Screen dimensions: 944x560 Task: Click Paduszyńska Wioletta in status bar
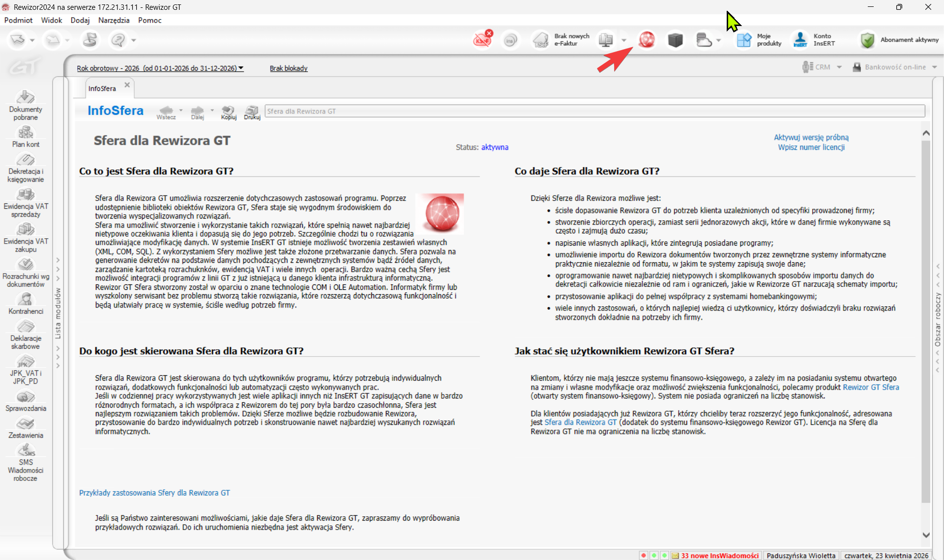801,556
